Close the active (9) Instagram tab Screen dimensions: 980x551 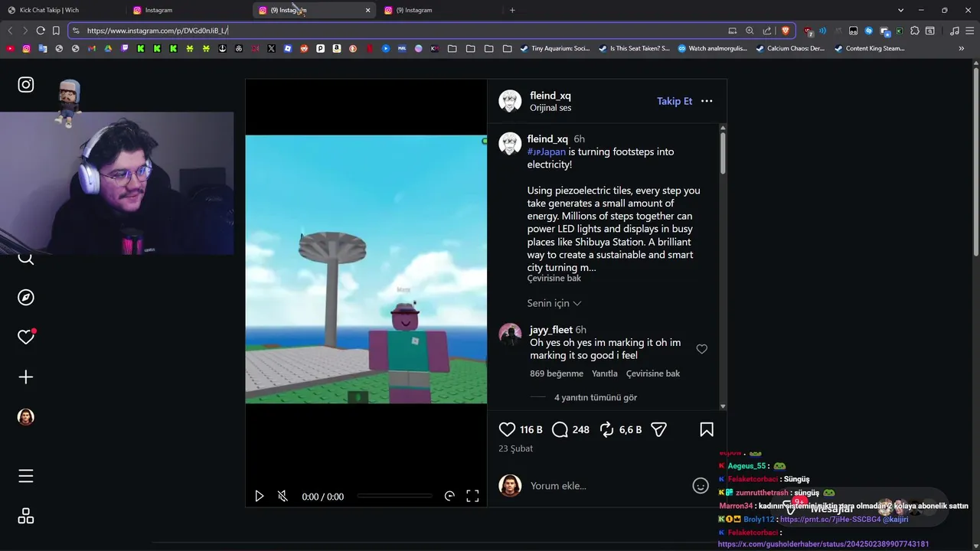click(367, 10)
